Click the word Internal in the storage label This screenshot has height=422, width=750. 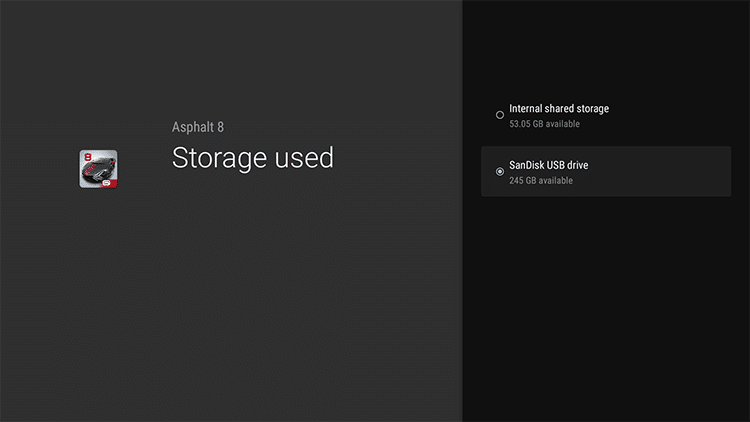click(525, 109)
